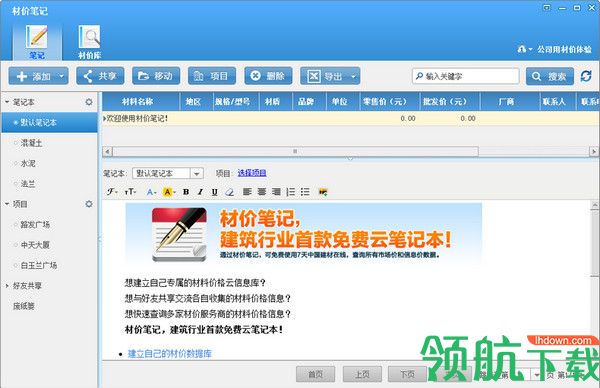Select the 白玉兰广场 project
600x388 pixels.
[39, 265]
